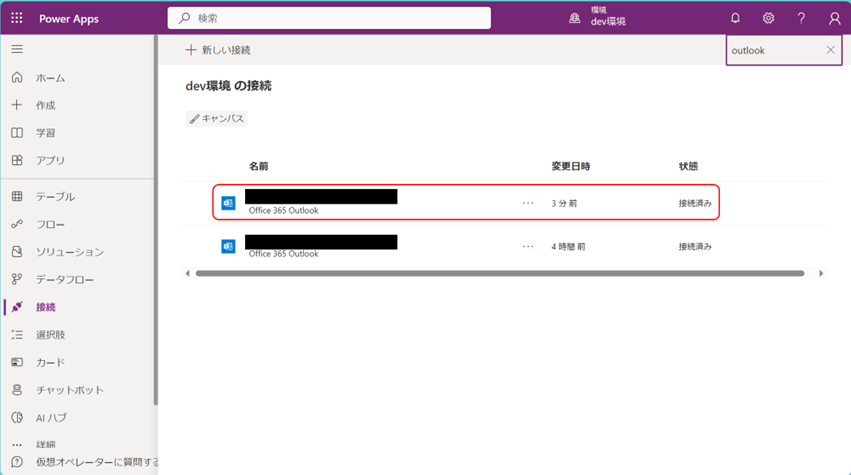
Task: Sort by the 状態 column header
Action: point(688,166)
